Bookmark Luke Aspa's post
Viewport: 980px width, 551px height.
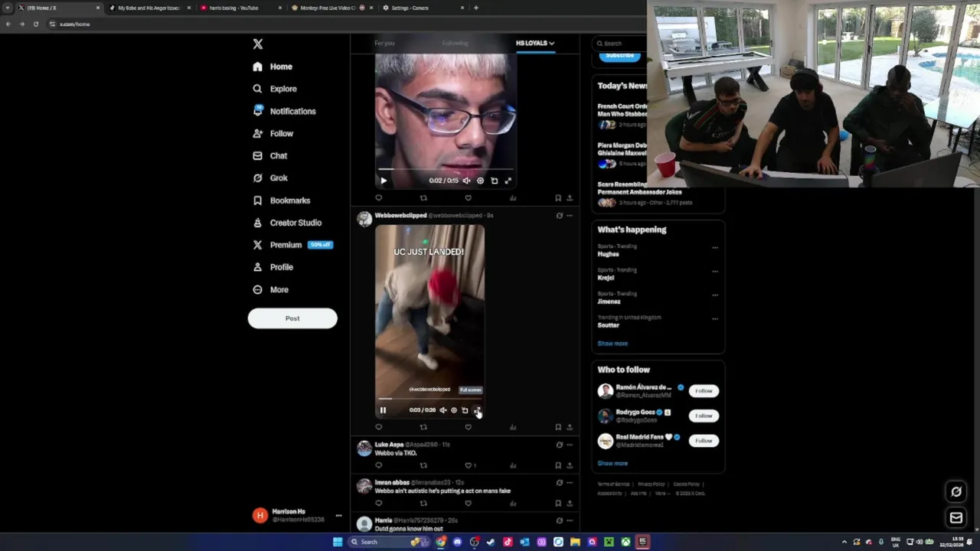(558, 465)
